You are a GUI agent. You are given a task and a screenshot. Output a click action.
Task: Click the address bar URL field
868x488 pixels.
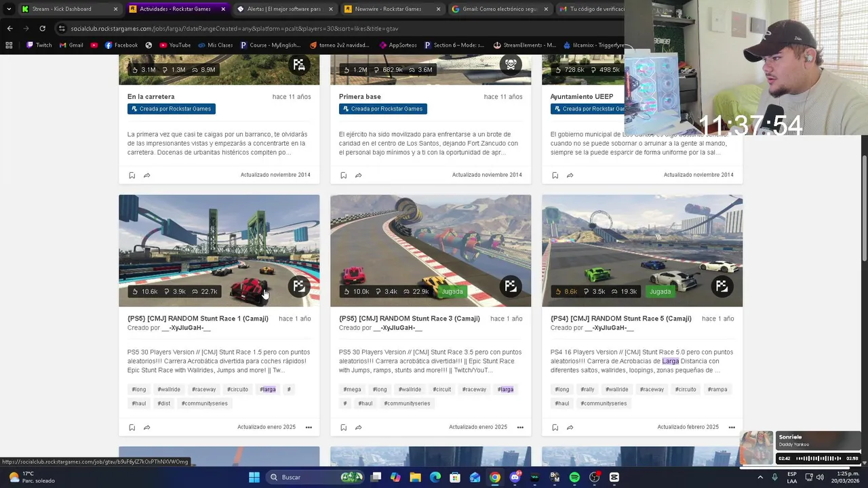click(x=339, y=28)
